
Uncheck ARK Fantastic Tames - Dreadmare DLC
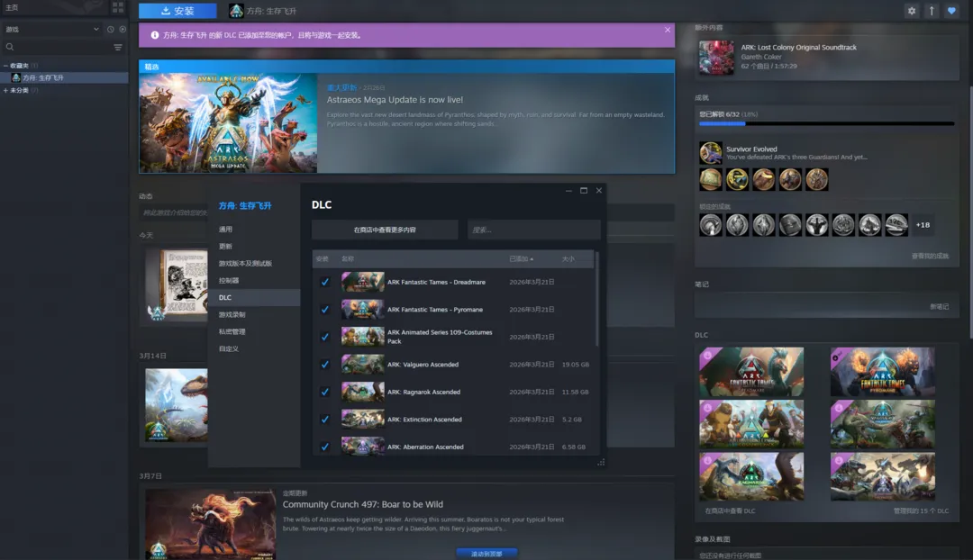[325, 282]
